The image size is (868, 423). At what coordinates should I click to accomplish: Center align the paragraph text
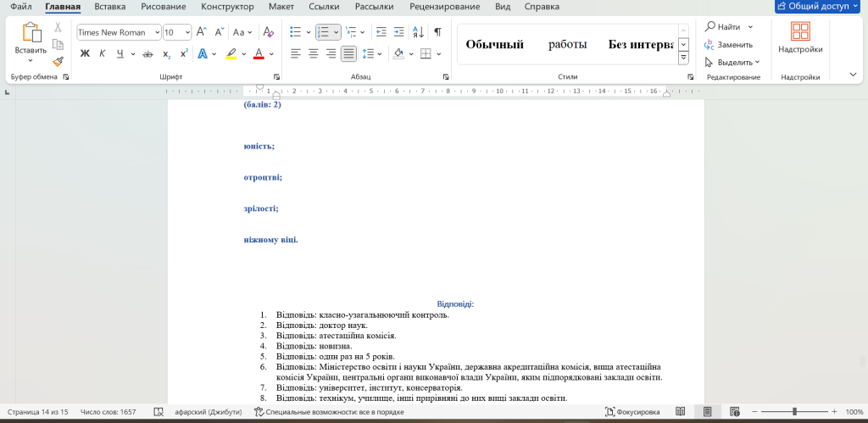click(x=313, y=54)
